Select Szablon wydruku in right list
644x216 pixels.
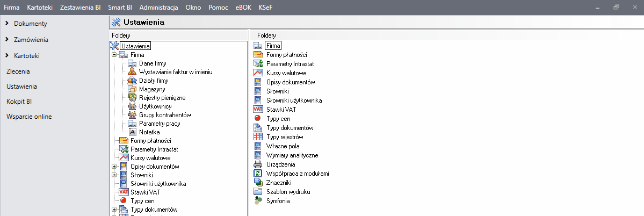pyautogui.click(x=288, y=192)
